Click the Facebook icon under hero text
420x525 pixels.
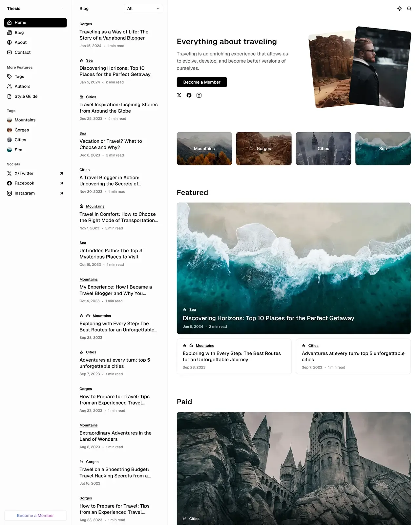pos(189,95)
